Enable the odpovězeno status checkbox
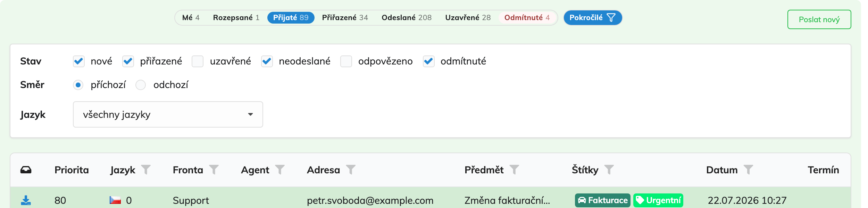This screenshot has width=868, height=208. point(346,61)
